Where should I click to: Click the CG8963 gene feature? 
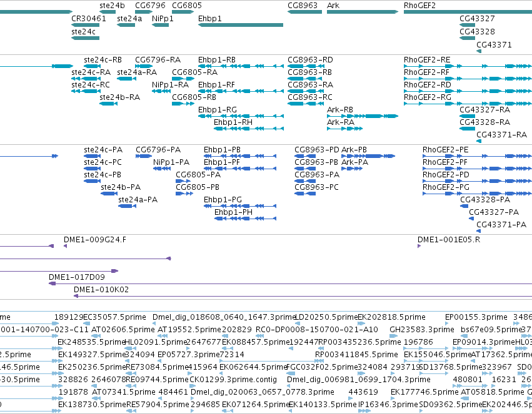coord(304,12)
